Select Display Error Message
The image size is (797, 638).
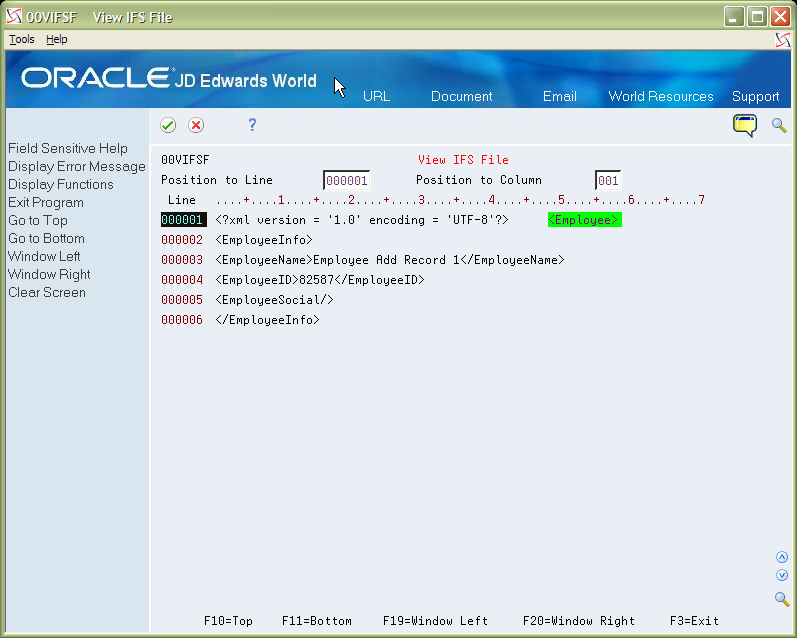pyautogui.click(x=77, y=167)
